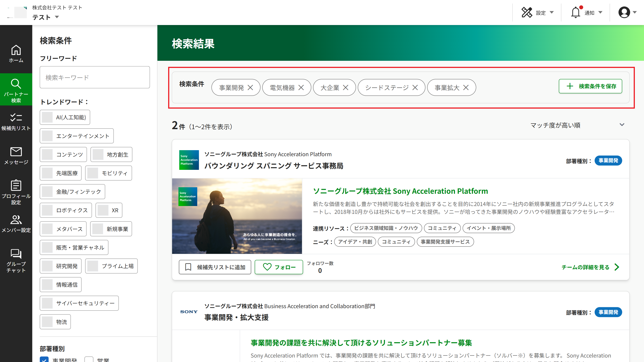Remove the シードステージ search condition chip
The width and height of the screenshot is (644, 362).
(415, 87)
